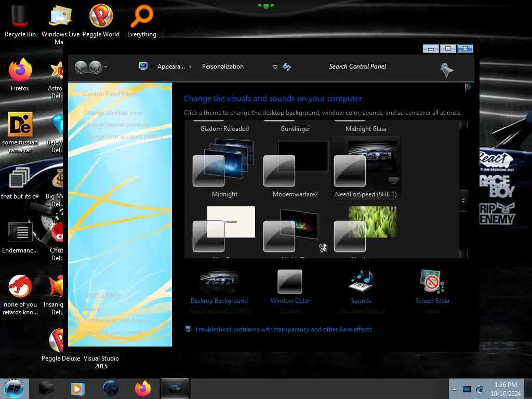Click the Midnight Glass theme label
The image size is (532, 399).
(366, 129)
